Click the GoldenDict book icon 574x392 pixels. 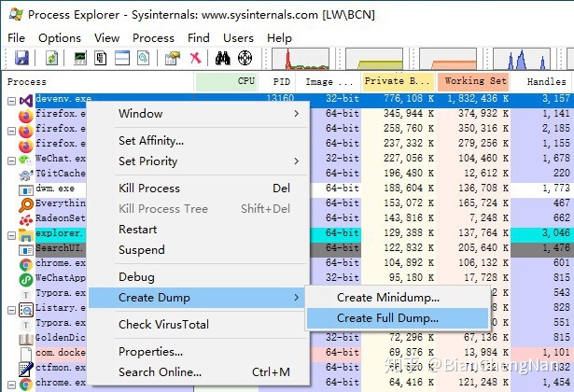click(26, 340)
